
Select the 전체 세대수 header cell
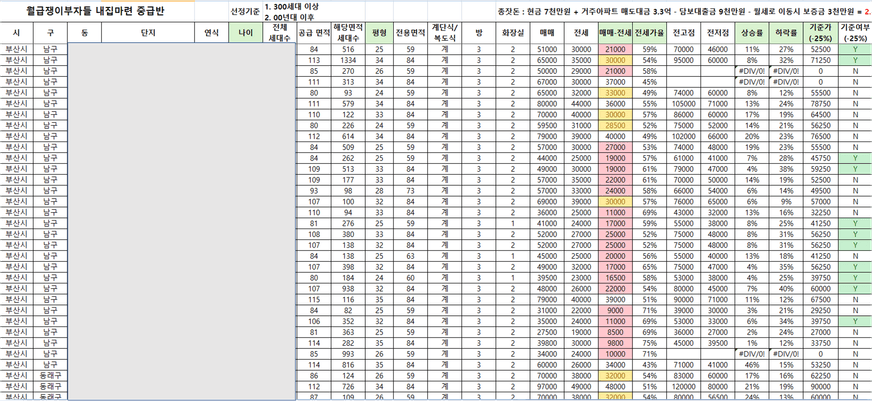coord(279,33)
